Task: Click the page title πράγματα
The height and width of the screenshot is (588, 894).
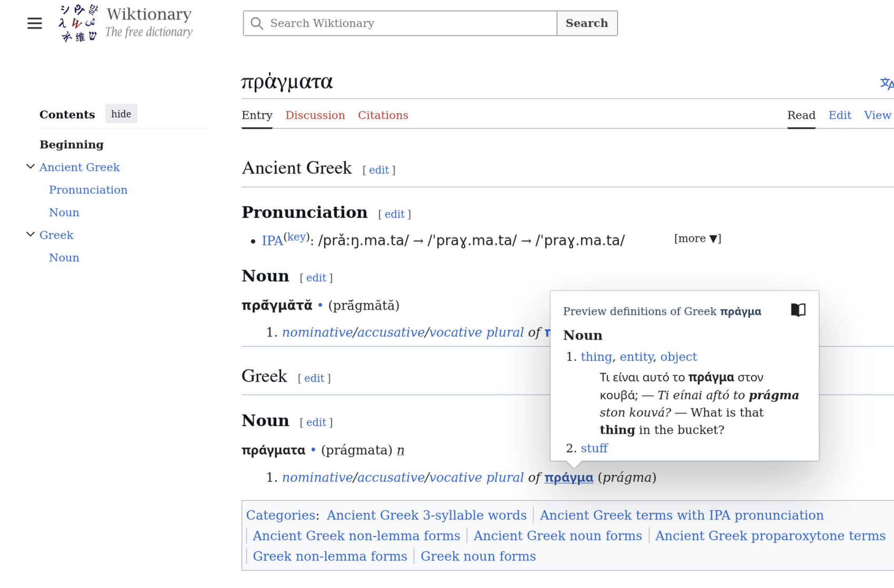Action: tap(287, 82)
